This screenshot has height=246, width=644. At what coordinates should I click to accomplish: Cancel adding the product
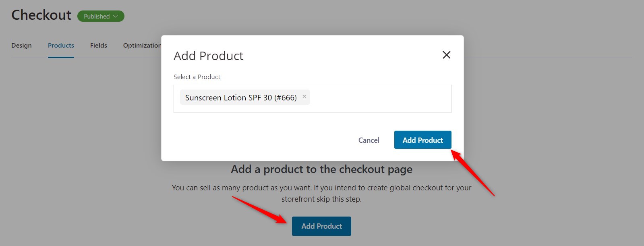tap(368, 140)
